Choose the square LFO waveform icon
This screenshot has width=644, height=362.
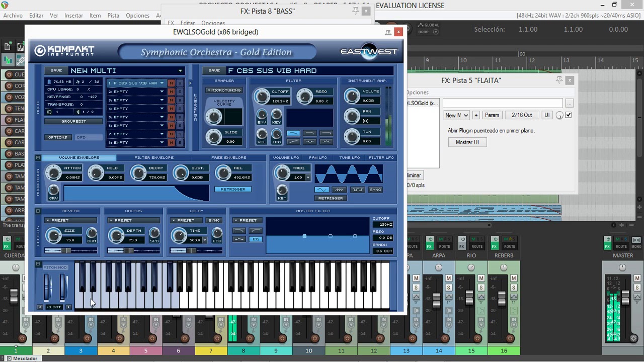[358, 190]
